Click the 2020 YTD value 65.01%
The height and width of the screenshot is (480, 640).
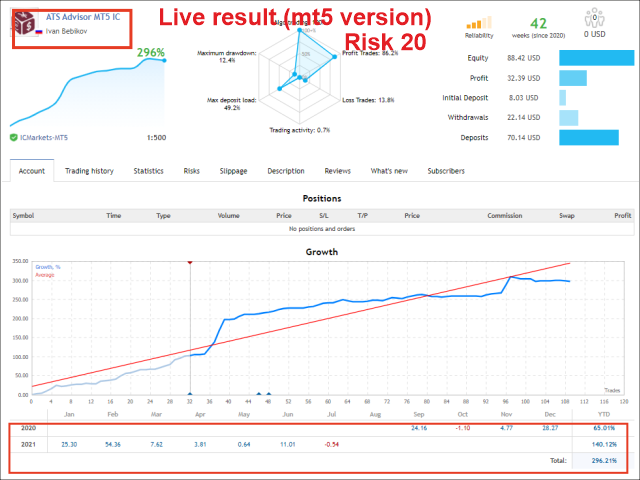(x=604, y=428)
